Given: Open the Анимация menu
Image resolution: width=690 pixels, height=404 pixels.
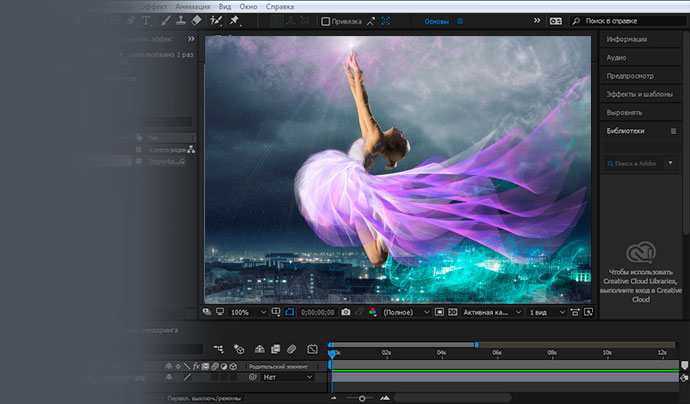Looking at the screenshot, I should pos(192,7).
